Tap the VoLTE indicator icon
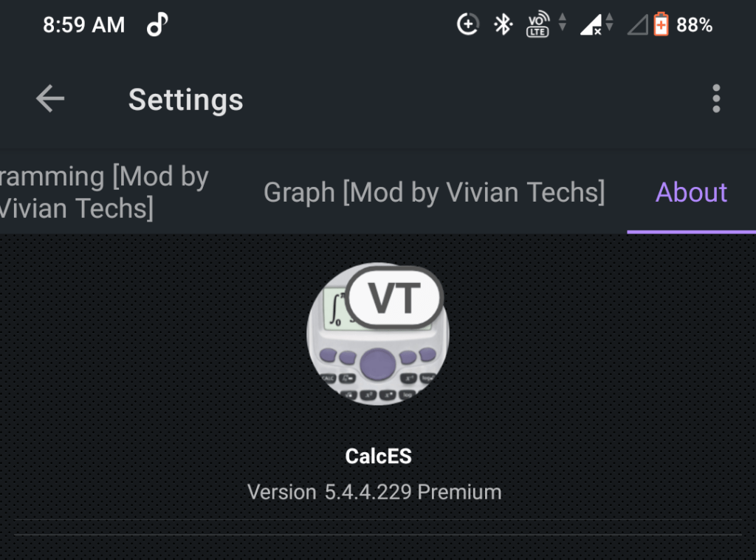 coord(537,25)
